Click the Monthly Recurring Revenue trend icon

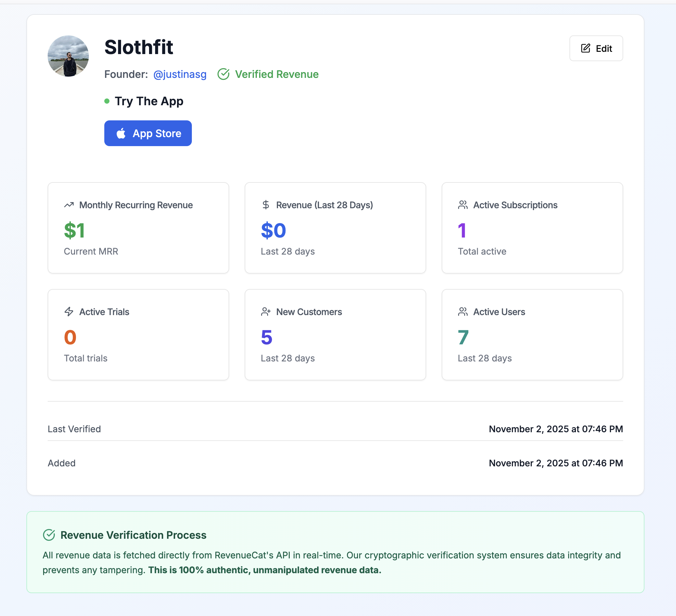pyautogui.click(x=69, y=205)
